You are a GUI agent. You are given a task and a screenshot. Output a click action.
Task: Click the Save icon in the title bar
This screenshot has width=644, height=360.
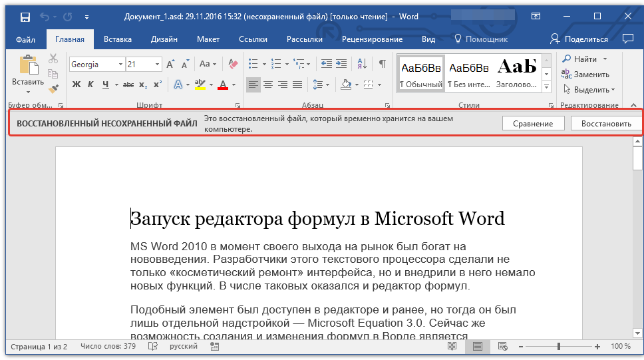coord(25,16)
